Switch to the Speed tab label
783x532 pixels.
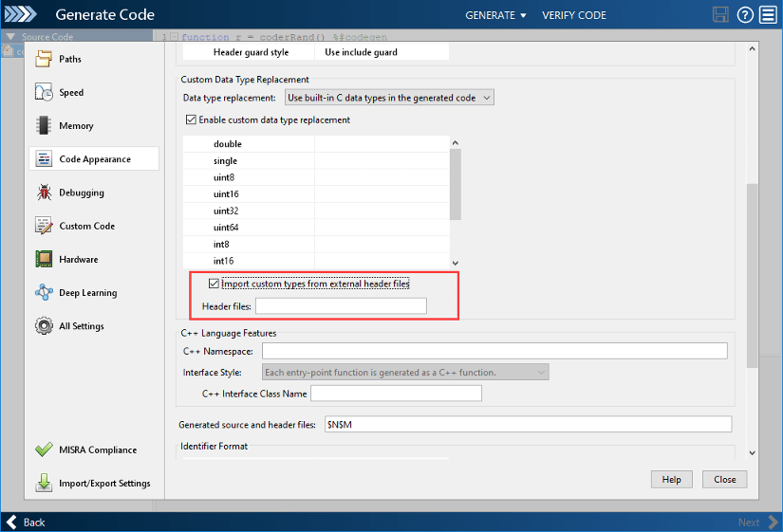coord(71,92)
